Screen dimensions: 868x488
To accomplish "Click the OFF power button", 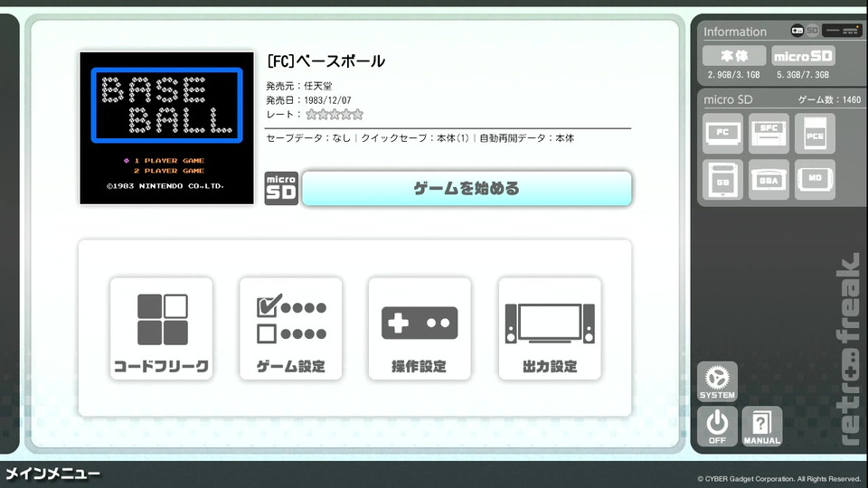I will click(717, 427).
